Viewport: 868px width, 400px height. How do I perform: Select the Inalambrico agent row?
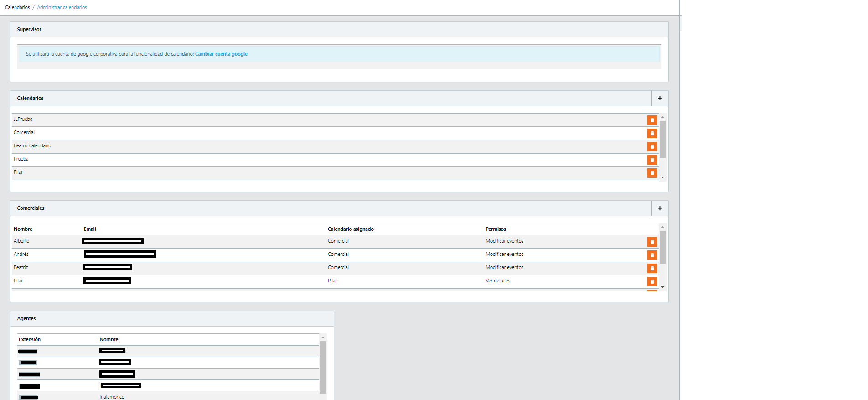(x=112, y=397)
